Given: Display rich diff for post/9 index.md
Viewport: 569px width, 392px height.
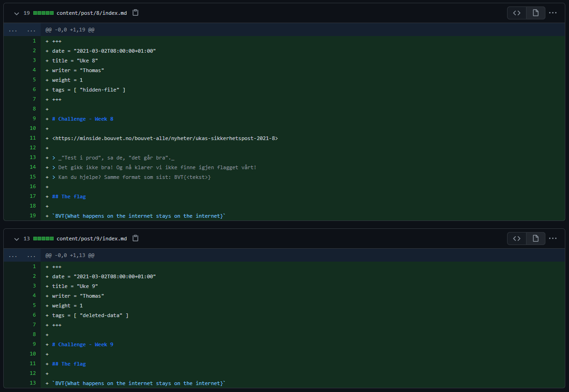Looking at the screenshot, I should 536,239.
